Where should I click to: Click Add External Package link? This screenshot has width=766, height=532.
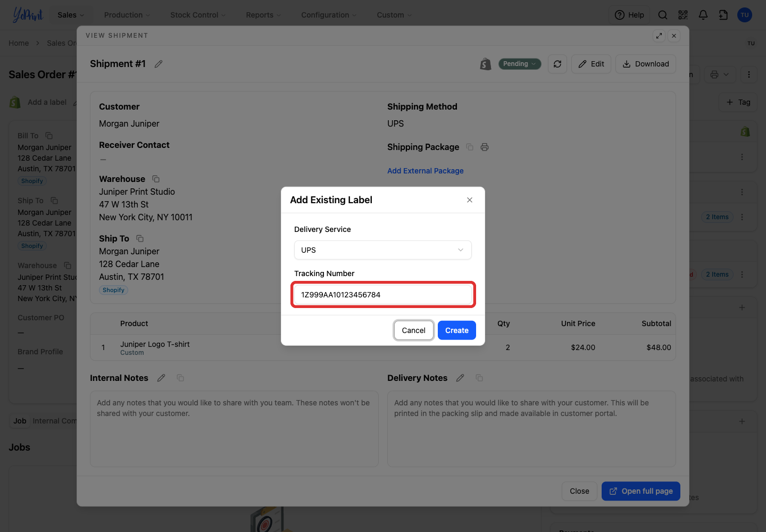coord(426,171)
